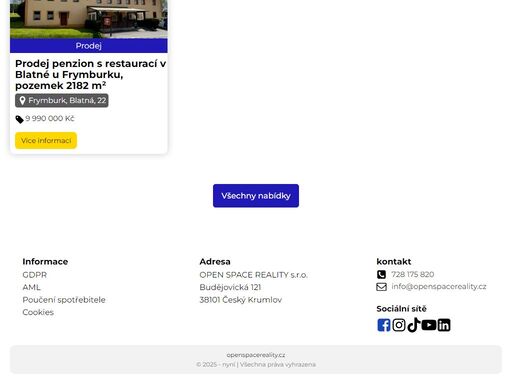The image size is (512, 384).
Task: Open the AML link
Action: (x=31, y=287)
